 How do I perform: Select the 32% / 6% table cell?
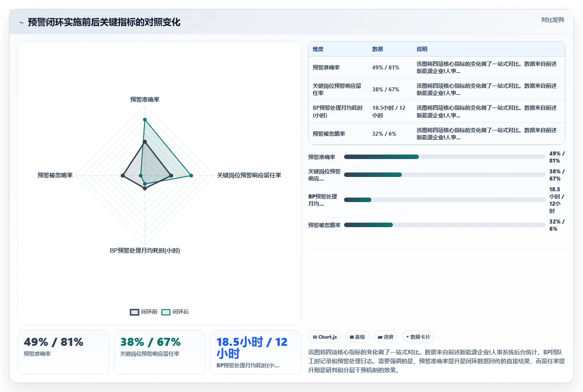390,134
